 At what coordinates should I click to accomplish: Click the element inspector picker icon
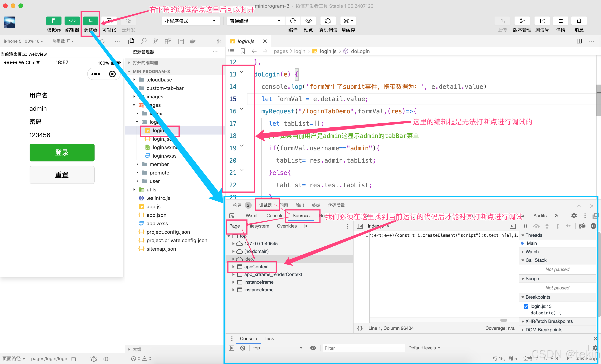[232, 216]
